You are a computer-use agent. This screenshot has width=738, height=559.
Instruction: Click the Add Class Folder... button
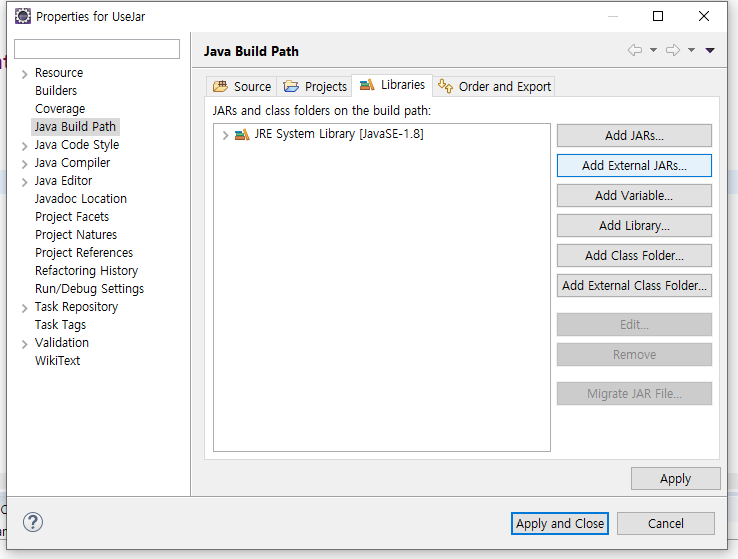634,256
